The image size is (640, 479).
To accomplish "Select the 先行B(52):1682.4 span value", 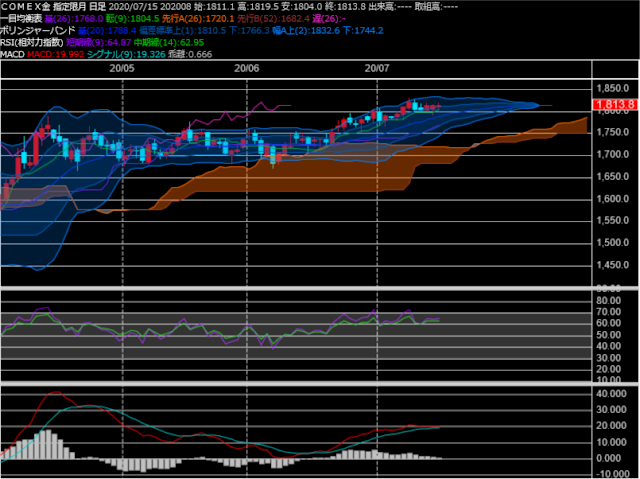I will [x=273, y=18].
